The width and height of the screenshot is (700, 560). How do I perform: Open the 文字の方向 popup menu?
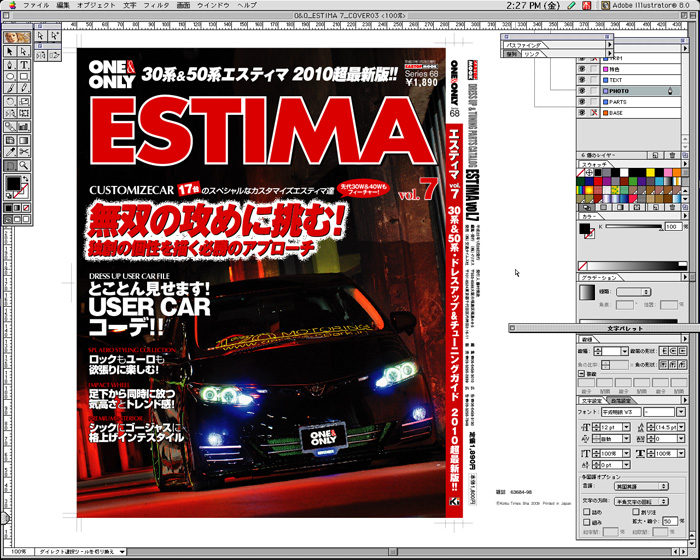(641, 501)
